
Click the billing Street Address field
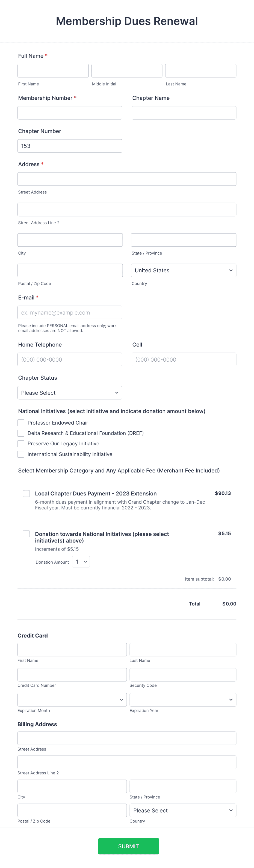(x=127, y=738)
